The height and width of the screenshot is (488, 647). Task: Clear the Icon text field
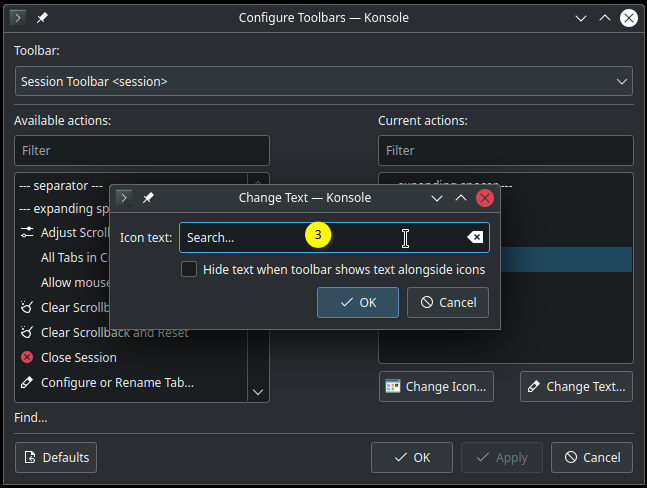click(475, 237)
